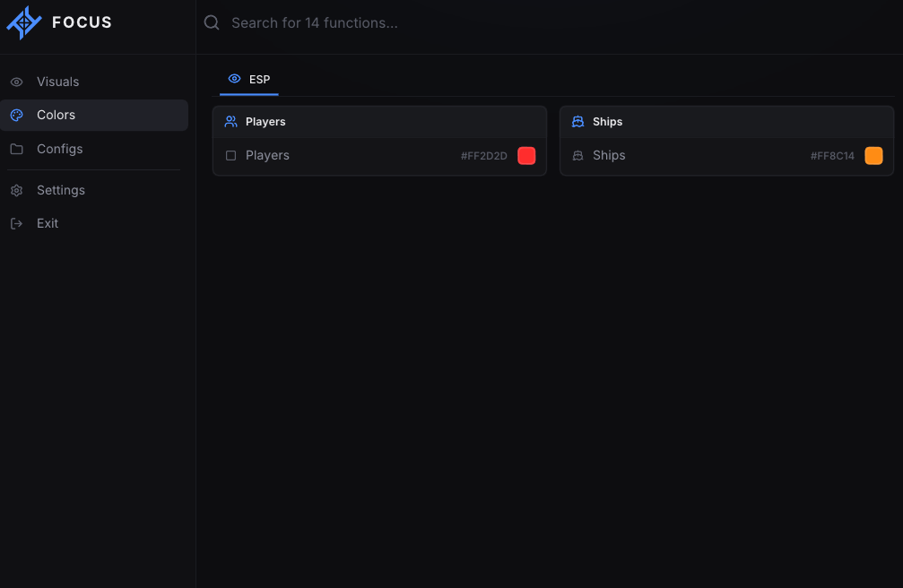Open the Configs folder icon
The image size is (903, 588).
point(17,149)
